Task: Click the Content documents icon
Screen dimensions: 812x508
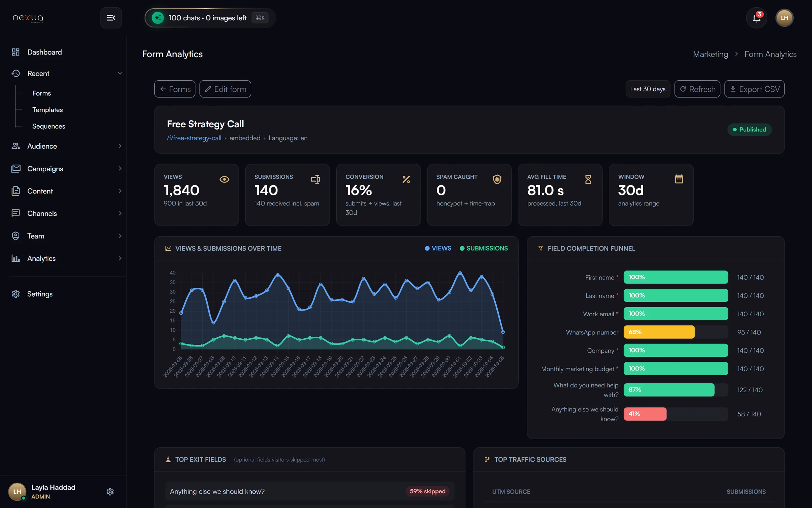Action: point(16,191)
